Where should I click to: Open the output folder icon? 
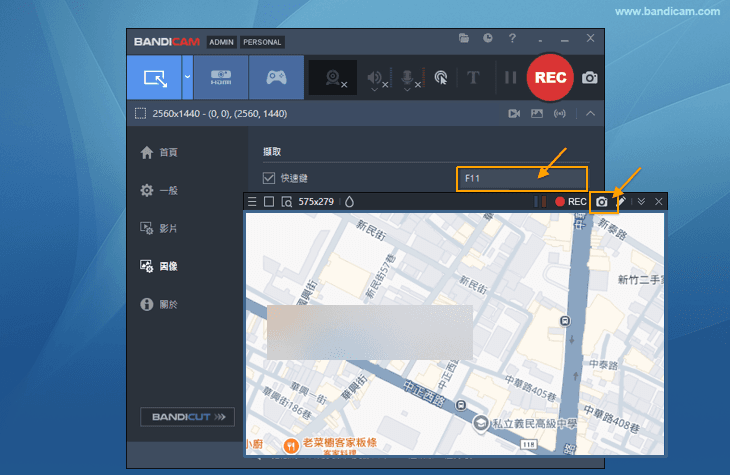464,39
